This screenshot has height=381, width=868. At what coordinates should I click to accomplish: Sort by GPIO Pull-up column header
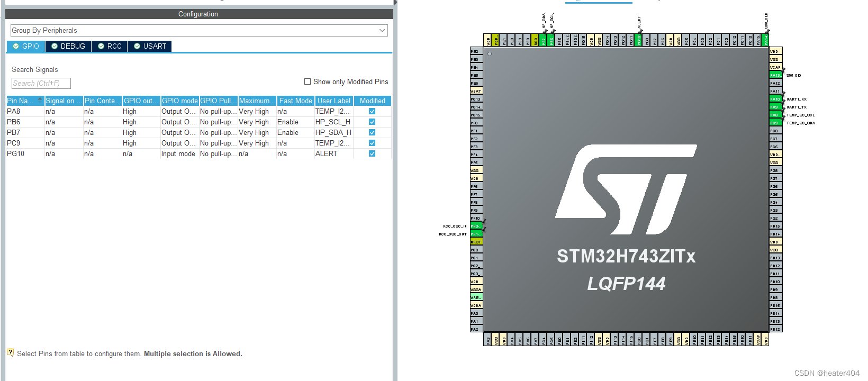pyautogui.click(x=219, y=101)
